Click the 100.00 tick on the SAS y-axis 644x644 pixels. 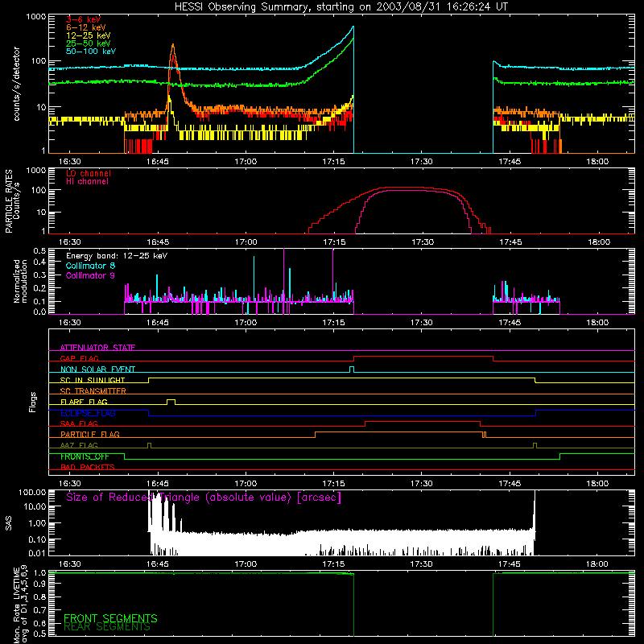pos(32,492)
